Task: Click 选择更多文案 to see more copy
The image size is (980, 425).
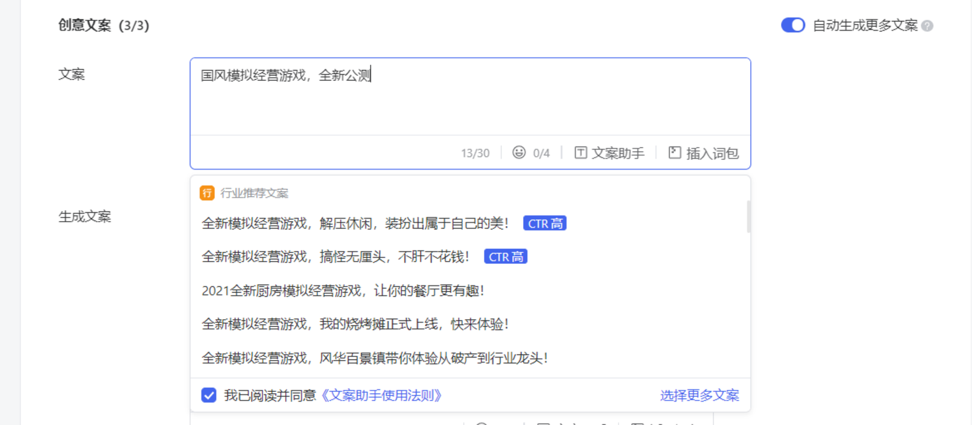Action: pos(699,396)
